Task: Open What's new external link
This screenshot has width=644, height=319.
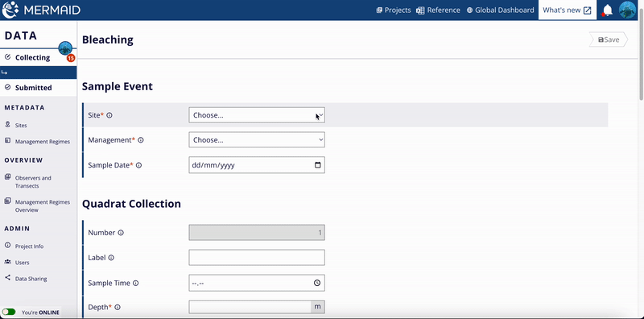Action: pyautogui.click(x=568, y=10)
